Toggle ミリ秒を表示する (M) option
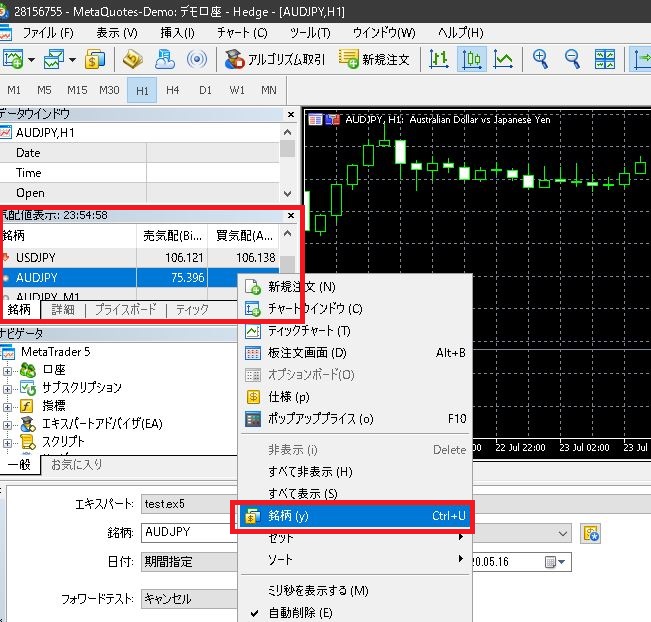This screenshot has width=651, height=622. tap(356, 590)
